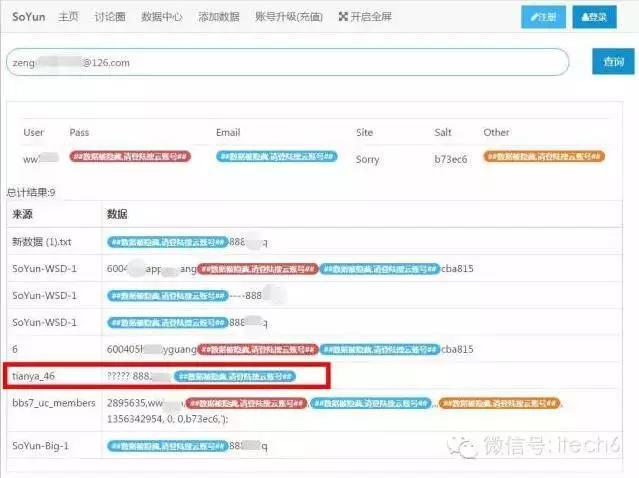Click the '数据' data column header
The image size is (639, 478).
(x=117, y=214)
